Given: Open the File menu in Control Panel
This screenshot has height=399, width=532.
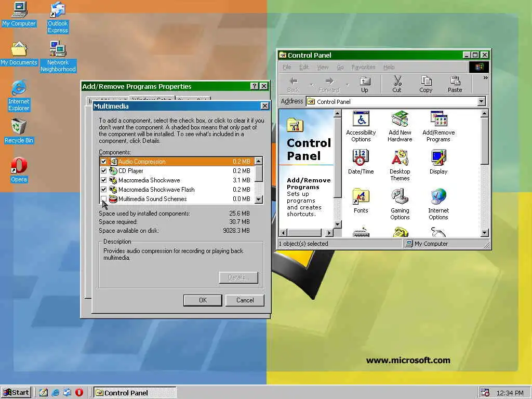Looking at the screenshot, I should (287, 67).
